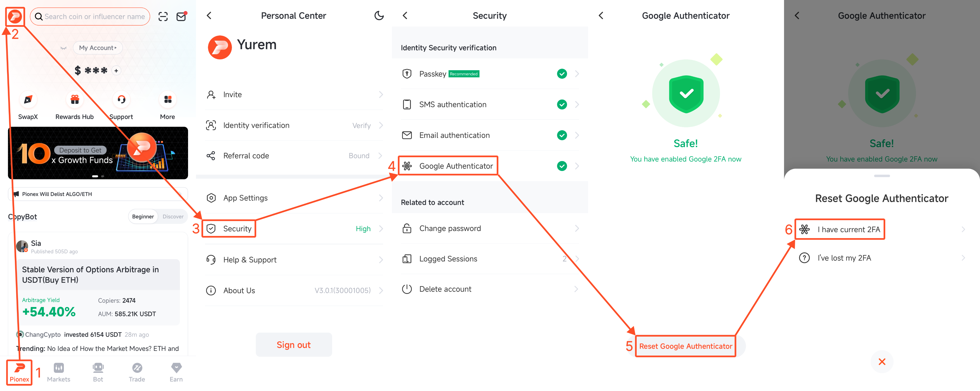Open App Settings row
The width and height of the screenshot is (980, 391).
click(294, 198)
